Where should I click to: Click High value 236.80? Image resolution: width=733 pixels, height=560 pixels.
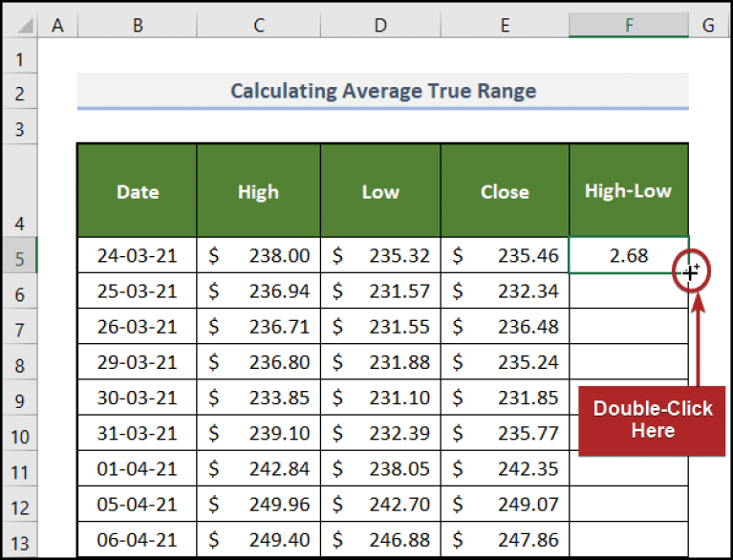pos(259,362)
